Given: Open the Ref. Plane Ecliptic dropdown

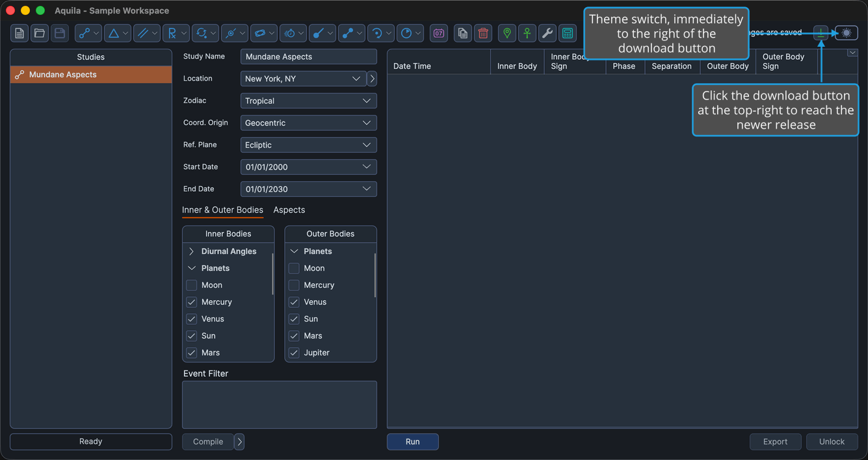Looking at the screenshot, I should tap(309, 145).
